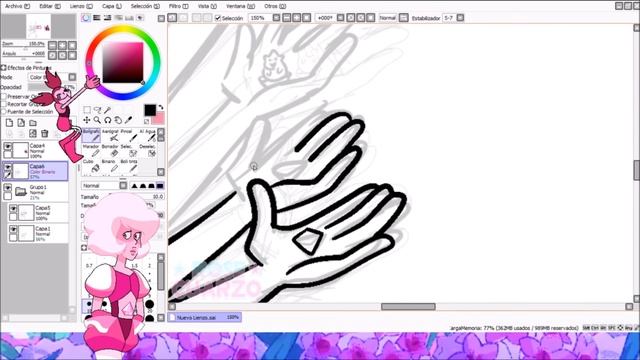Open the zoom percentage dropdown next to 150%
The height and width of the screenshot is (360, 640).
coord(276,18)
